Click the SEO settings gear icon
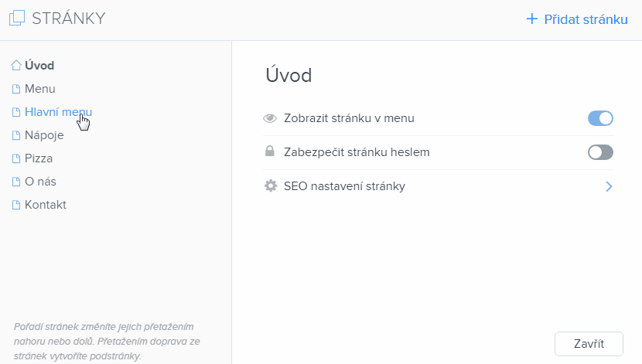This screenshot has height=364, width=642. coord(270,186)
